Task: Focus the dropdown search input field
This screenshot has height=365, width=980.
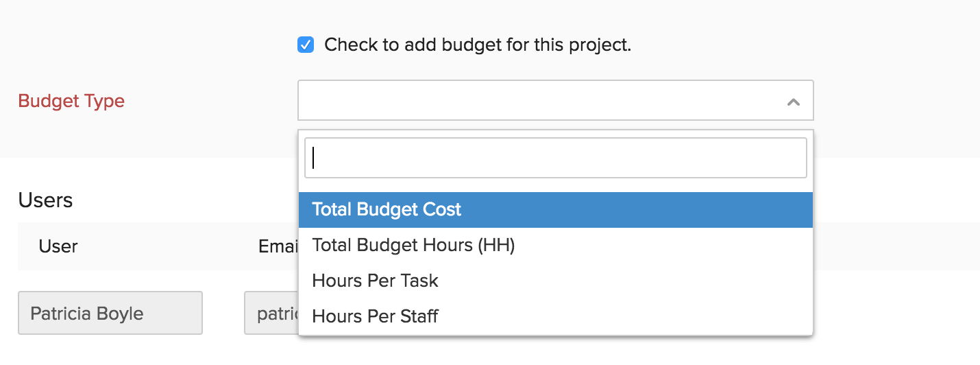Action: click(x=555, y=158)
